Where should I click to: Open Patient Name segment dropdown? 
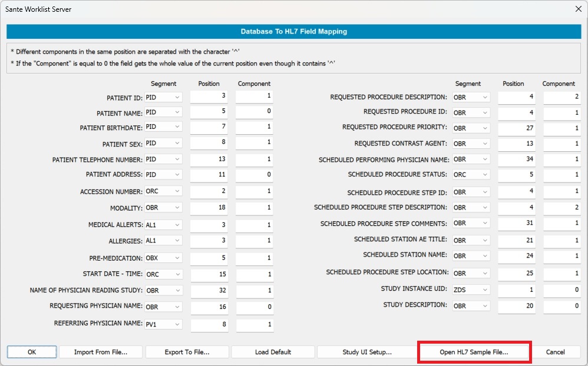(163, 112)
